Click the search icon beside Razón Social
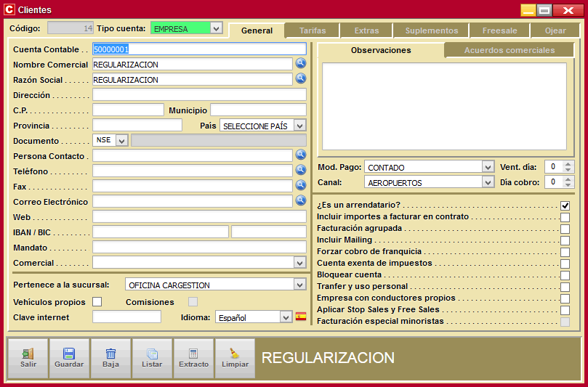The image size is (588, 387). point(301,78)
